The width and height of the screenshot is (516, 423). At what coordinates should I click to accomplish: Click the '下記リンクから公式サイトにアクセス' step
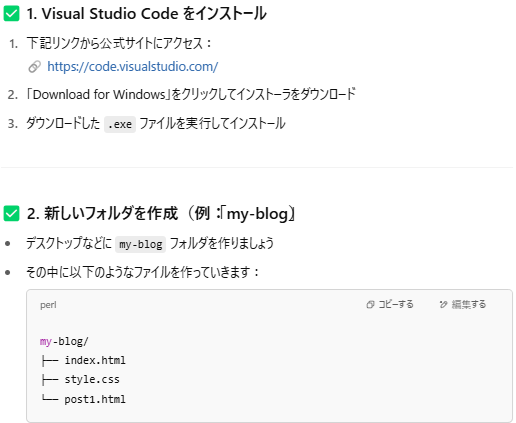(119, 43)
